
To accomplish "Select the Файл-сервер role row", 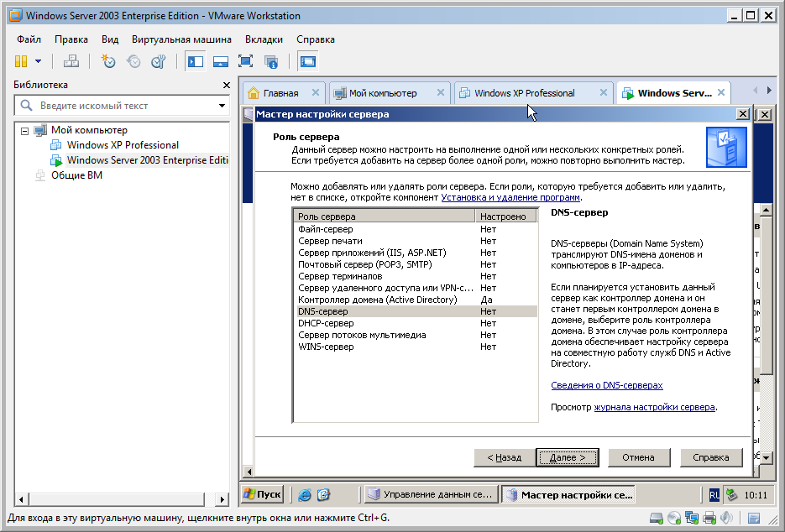I will (416, 229).
